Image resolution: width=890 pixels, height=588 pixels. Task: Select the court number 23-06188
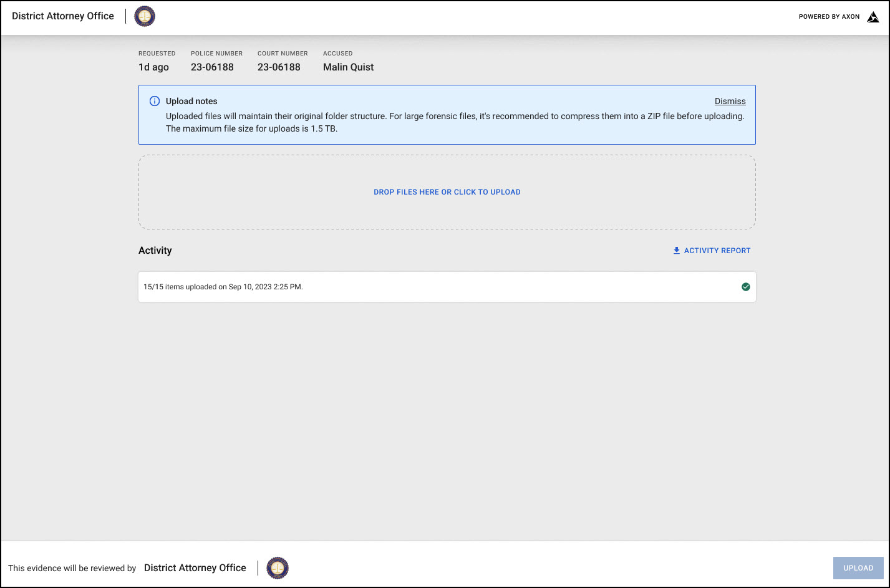pyautogui.click(x=279, y=67)
